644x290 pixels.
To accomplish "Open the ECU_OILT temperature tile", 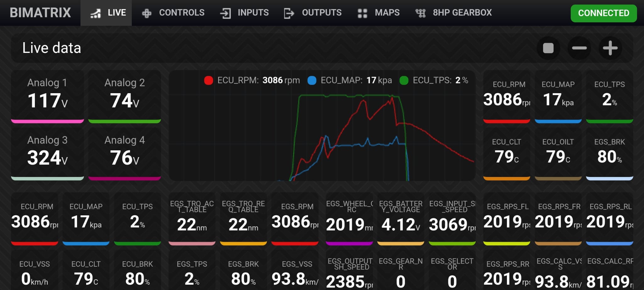I will 558,153.
